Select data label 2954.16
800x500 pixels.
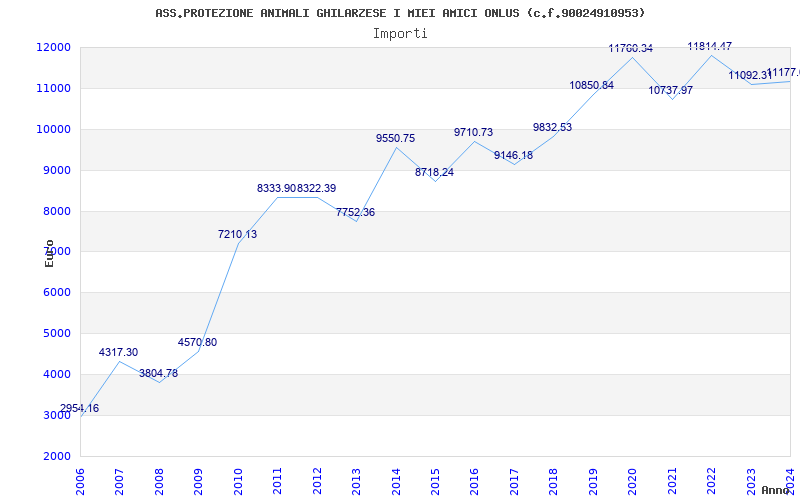point(80,408)
